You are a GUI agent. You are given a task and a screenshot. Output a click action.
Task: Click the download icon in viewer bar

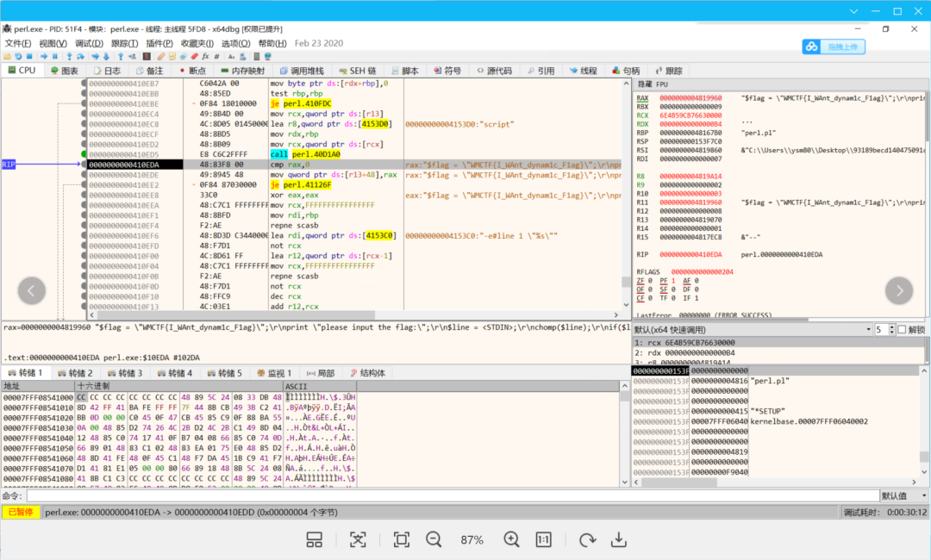click(x=618, y=539)
